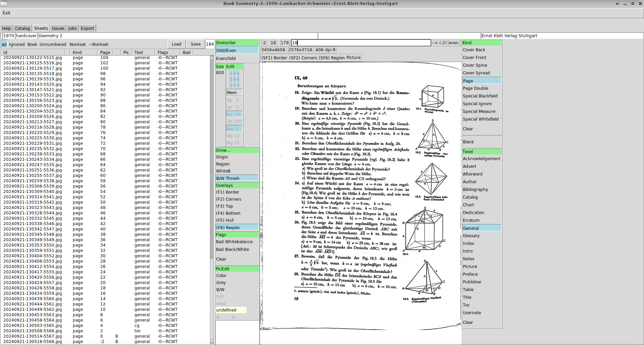Filter the list by Ignored

coord(17,45)
